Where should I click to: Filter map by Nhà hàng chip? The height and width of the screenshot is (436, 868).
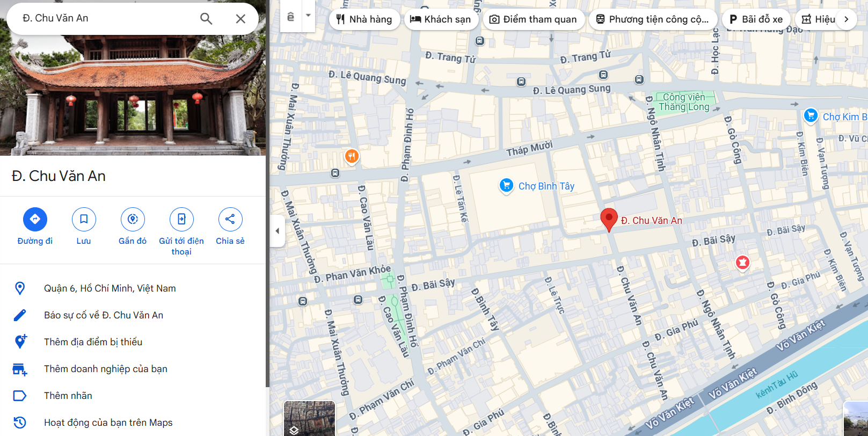364,19
